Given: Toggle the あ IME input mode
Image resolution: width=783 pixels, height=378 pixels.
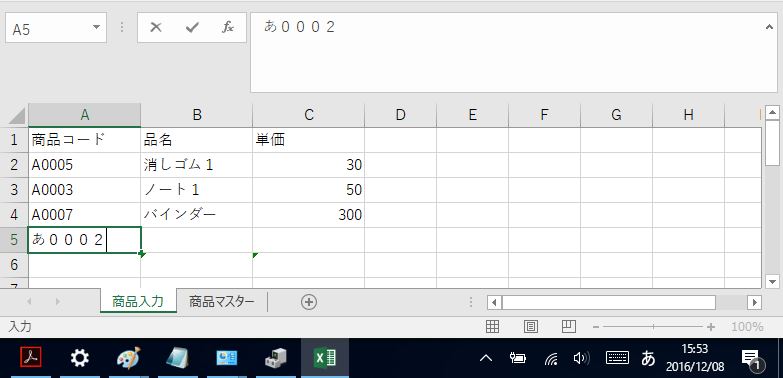Looking at the screenshot, I should (x=648, y=358).
